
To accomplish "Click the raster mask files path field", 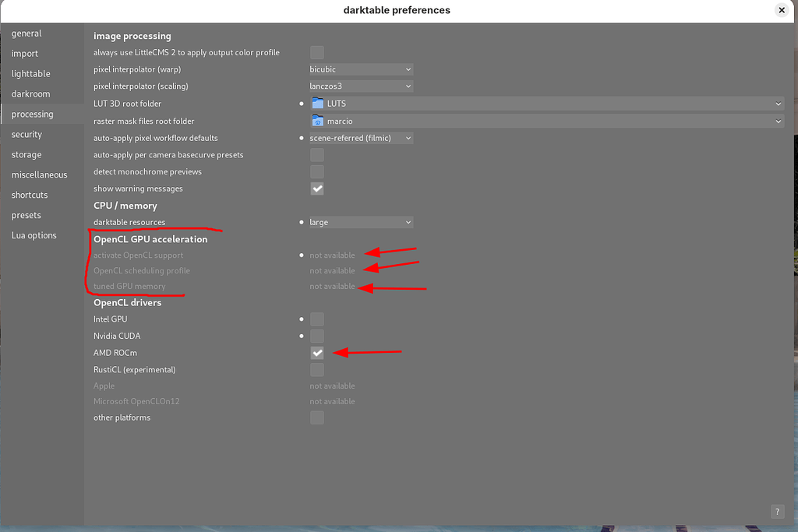I will tap(546, 121).
